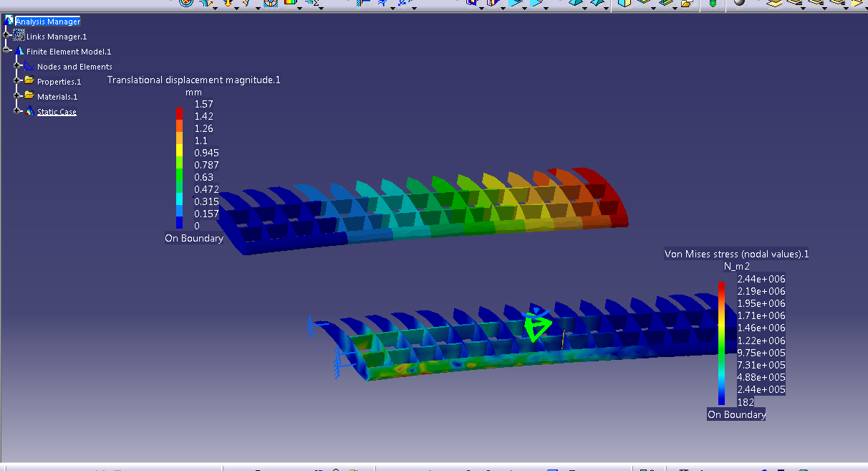Screen dimensions: 868x471
Task: Select the Properties.1 folder icon
Action: [29, 81]
